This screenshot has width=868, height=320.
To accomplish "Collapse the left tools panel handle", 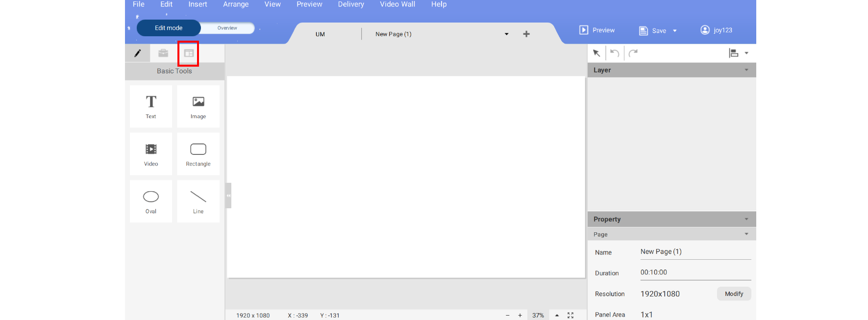I will [228, 196].
